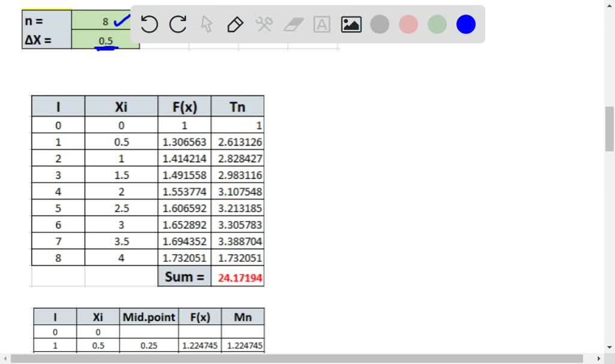Click cell with value 2.613126

[x=238, y=142]
